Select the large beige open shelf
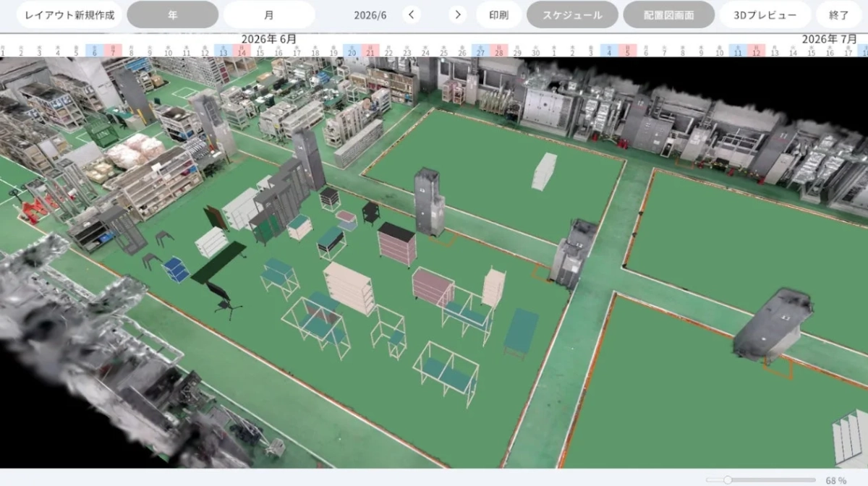Screen dimensions: 868x486 [349, 288]
